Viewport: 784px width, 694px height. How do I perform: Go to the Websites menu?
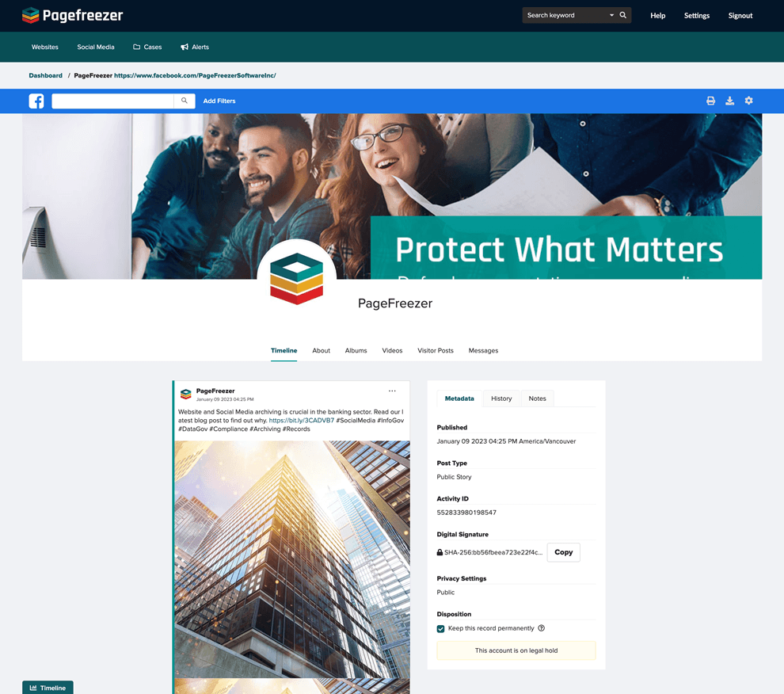(x=45, y=47)
